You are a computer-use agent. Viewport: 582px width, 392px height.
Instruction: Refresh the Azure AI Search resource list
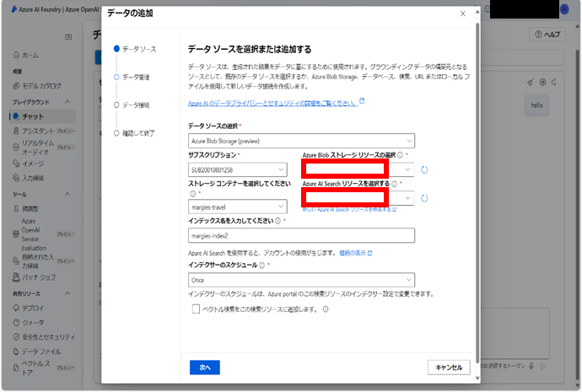pos(424,198)
